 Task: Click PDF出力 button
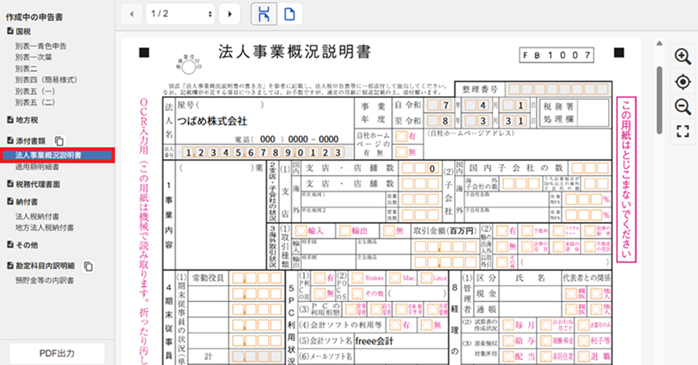[57, 354]
